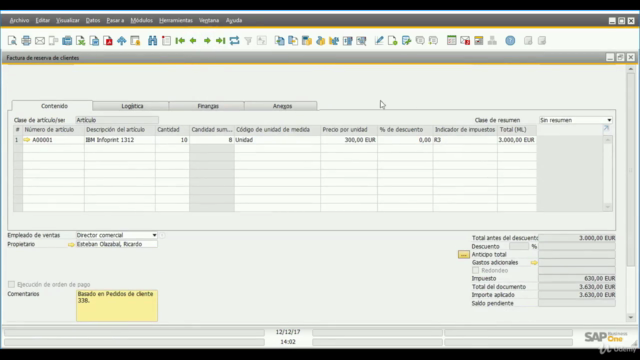This screenshot has width=640, height=360.
Task: Follow the yellow link arrow beside A00001
Action: 27,140
